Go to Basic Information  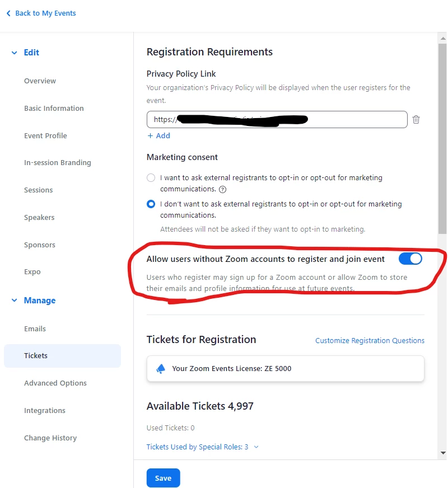pyautogui.click(x=54, y=109)
